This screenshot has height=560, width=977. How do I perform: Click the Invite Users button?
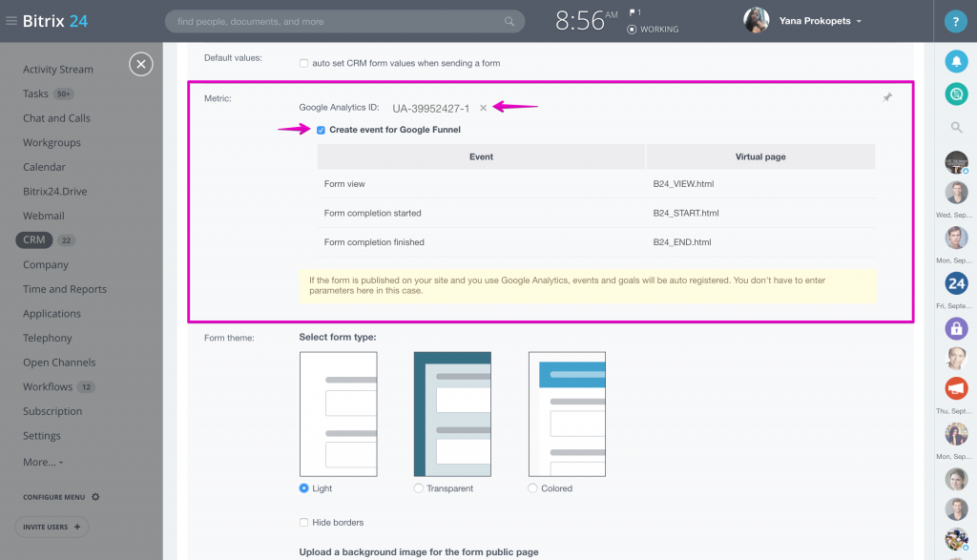pos(52,527)
